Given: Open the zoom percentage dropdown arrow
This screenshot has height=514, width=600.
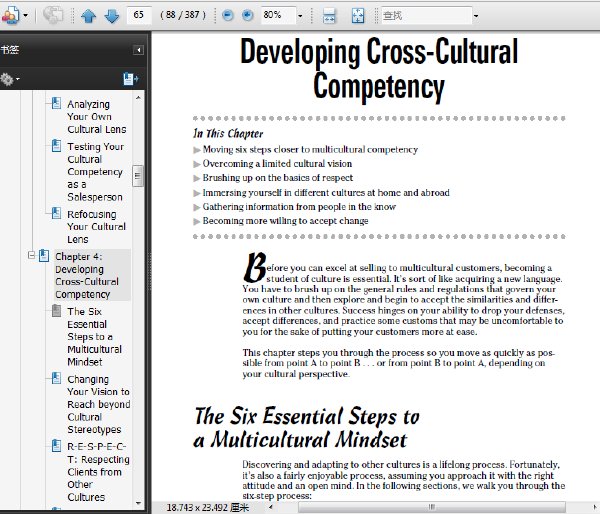Looking at the screenshot, I should point(300,16).
